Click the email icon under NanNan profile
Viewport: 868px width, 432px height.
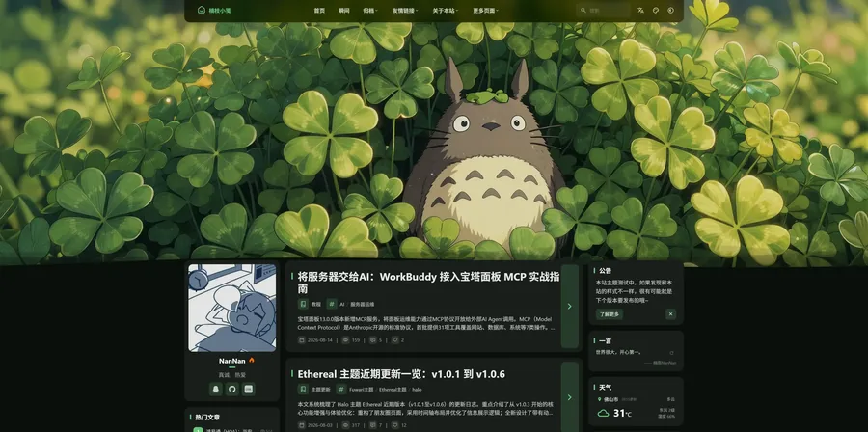249,389
